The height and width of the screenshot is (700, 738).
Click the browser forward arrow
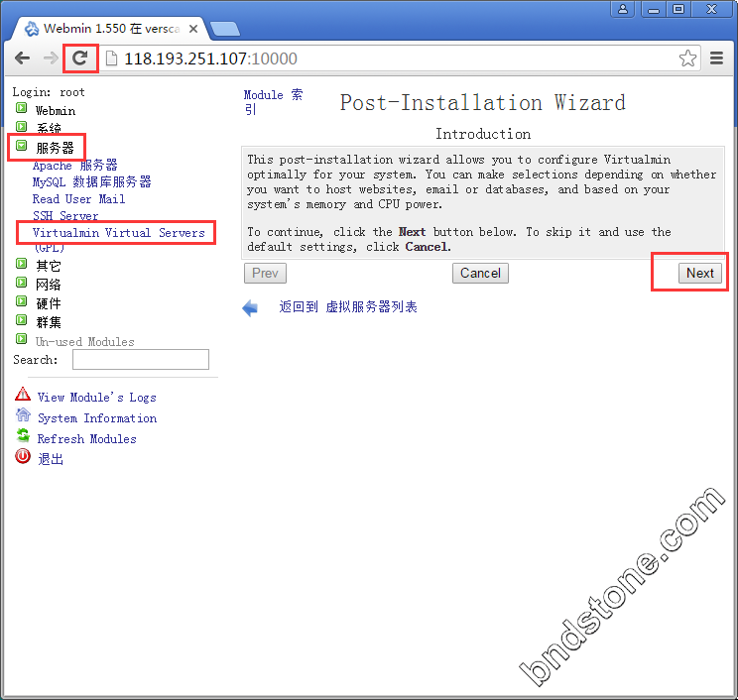point(51,58)
